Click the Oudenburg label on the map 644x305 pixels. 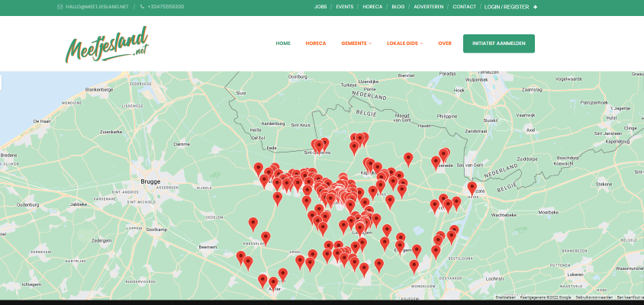coord(28,205)
